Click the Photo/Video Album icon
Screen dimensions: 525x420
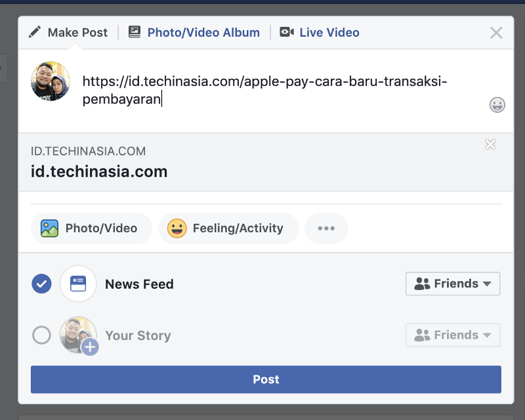135,32
